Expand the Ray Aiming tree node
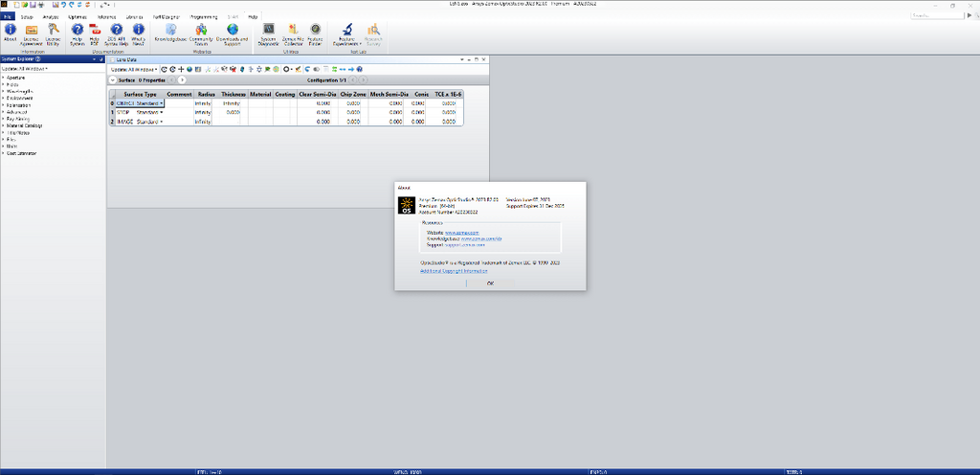Screen dimensions: 980x475 (x=3, y=119)
